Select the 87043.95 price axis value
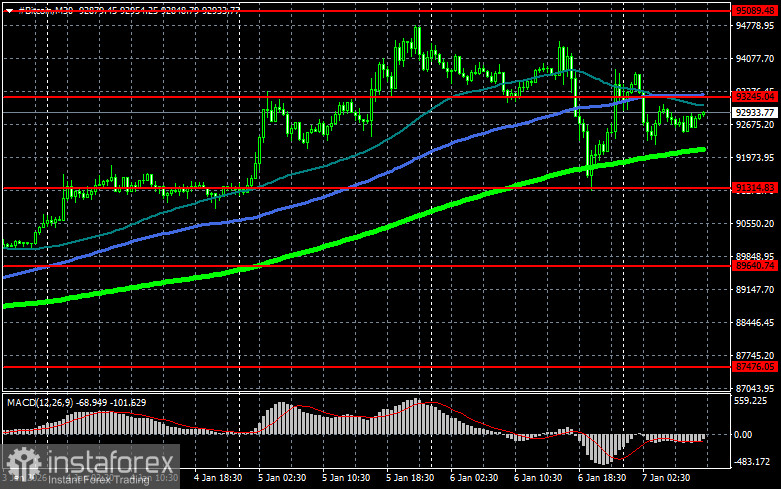 tap(755, 388)
